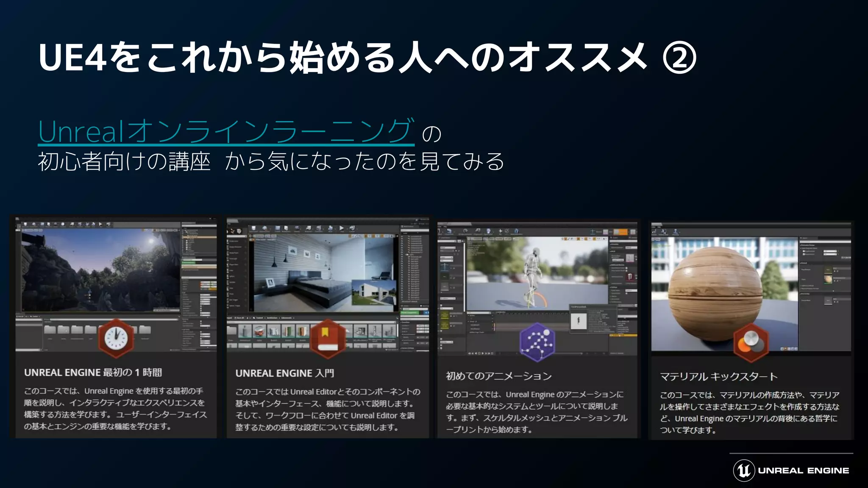Select course title UNREAL ENGINE 入門
The image size is (868, 488).
pos(284,373)
